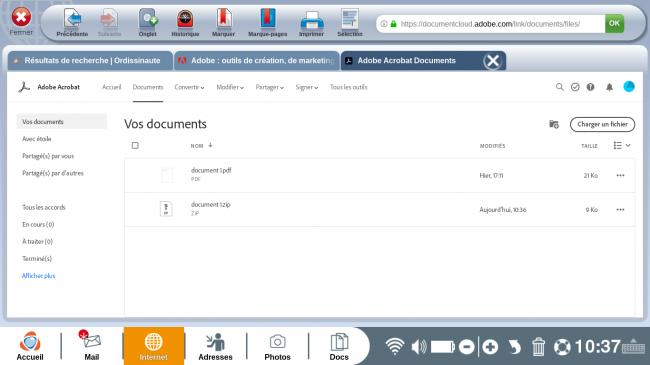Click the document 1.pdf file thumbnail
The image size is (650, 365).
(x=167, y=175)
